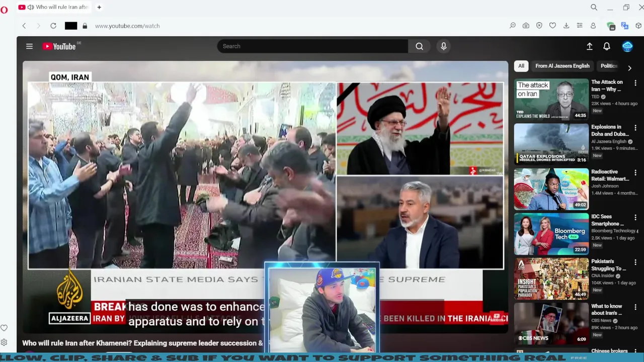Open Explosions in Doha and Duba... title

610,131
